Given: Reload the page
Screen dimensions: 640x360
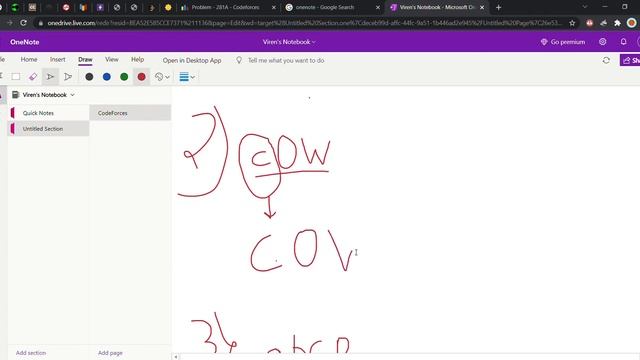Looking at the screenshot, I should point(24,23).
